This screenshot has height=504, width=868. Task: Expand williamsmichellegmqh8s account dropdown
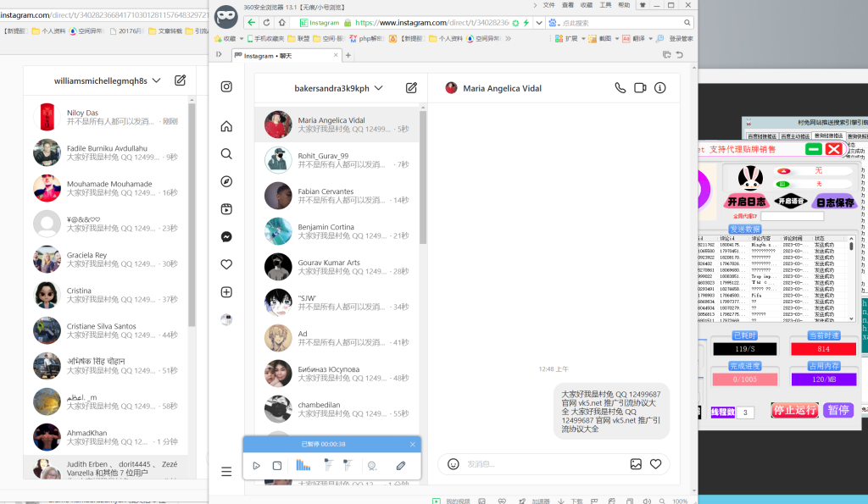(155, 81)
